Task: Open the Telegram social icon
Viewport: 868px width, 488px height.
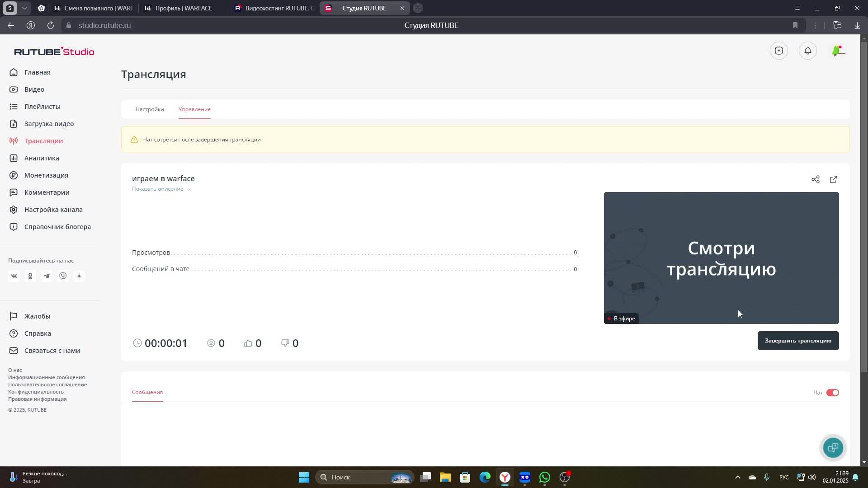Action: tap(47, 276)
